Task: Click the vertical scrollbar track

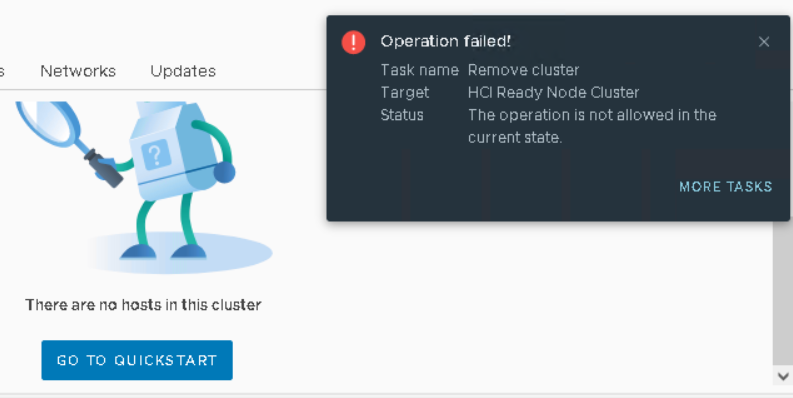Action: (x=783, y=293)
